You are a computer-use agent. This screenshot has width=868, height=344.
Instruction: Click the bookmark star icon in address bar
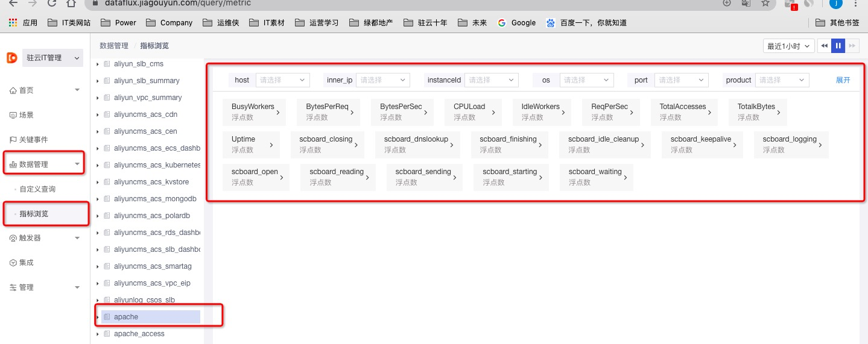point(765,3)
